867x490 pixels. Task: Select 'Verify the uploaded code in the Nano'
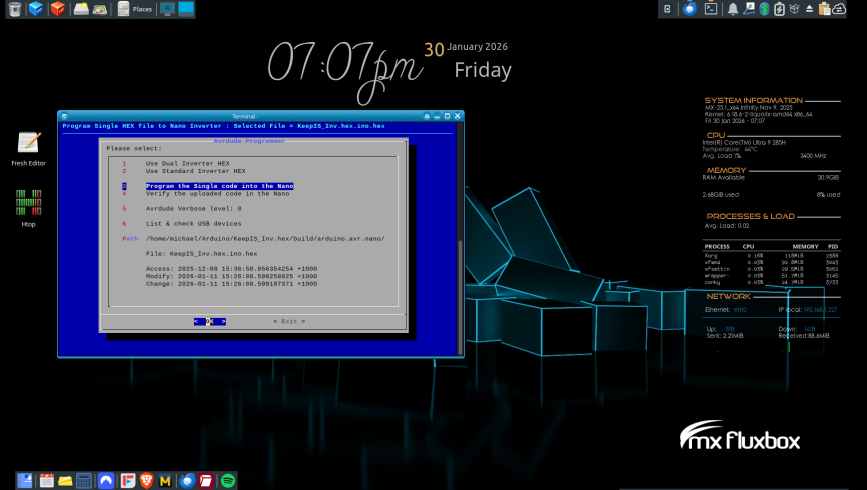point(219,193)
